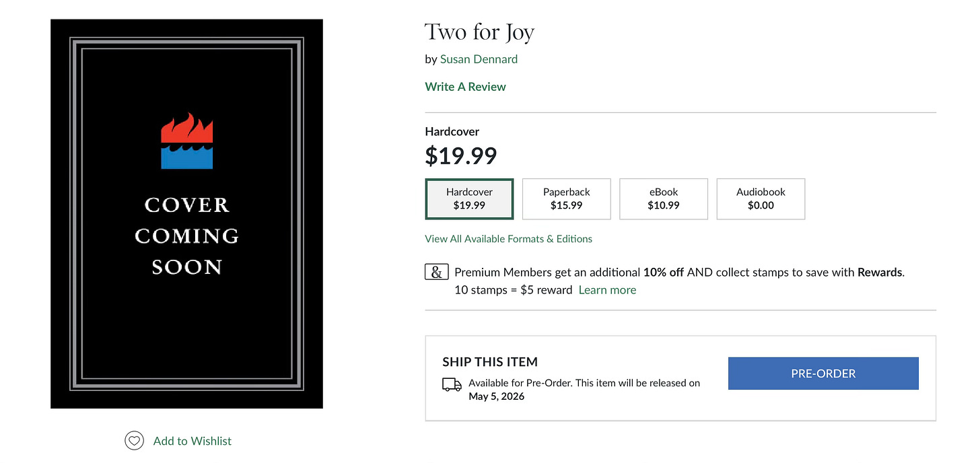Screen dimensions: 980x463
Task: Click the bold Rewards text
Action: point(880,273)
